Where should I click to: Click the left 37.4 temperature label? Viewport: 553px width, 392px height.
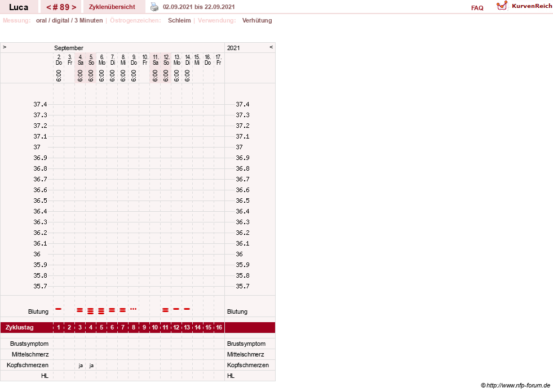pos(40,104)
